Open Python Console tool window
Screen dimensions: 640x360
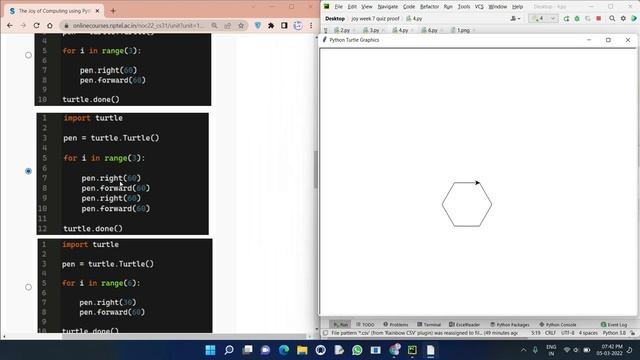point(558,324)
